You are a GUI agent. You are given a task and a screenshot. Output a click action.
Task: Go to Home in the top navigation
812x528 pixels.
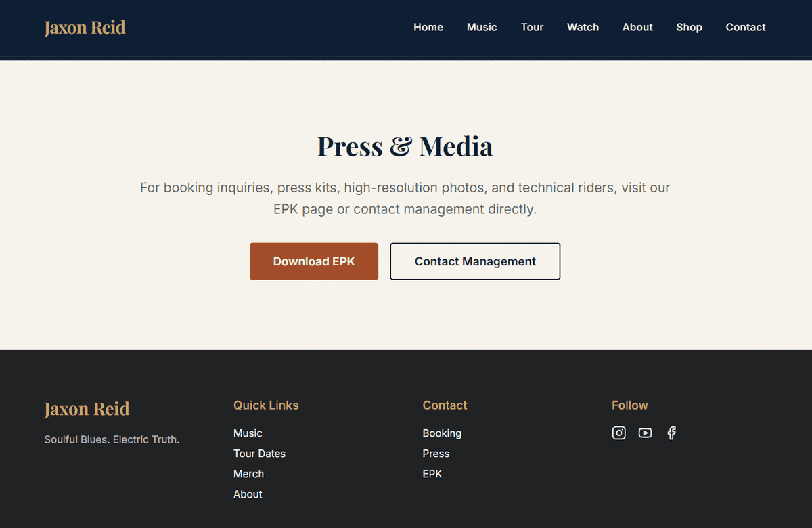pos(428,27)
